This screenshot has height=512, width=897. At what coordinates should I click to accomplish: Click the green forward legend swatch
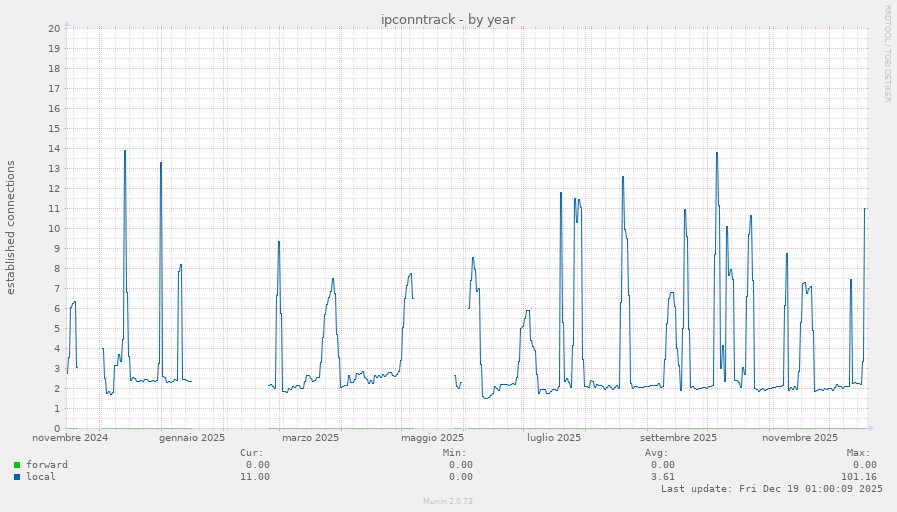17,465
